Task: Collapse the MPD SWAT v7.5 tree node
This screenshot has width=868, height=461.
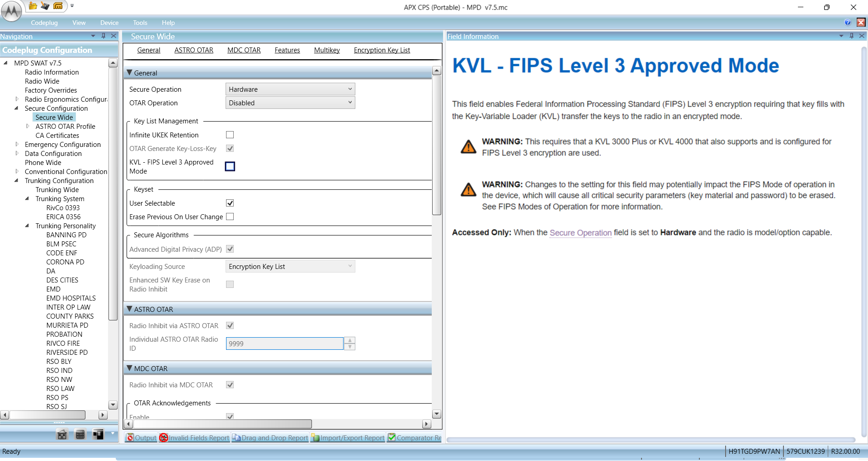Action: (x=5, y=63)
